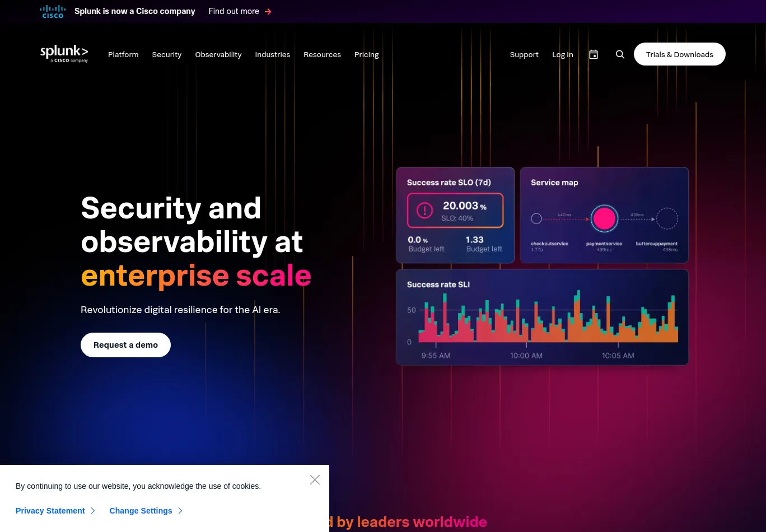Open the Platform navigation menu
This screenshot has height=532, width=766.
[x=123, y=54]
